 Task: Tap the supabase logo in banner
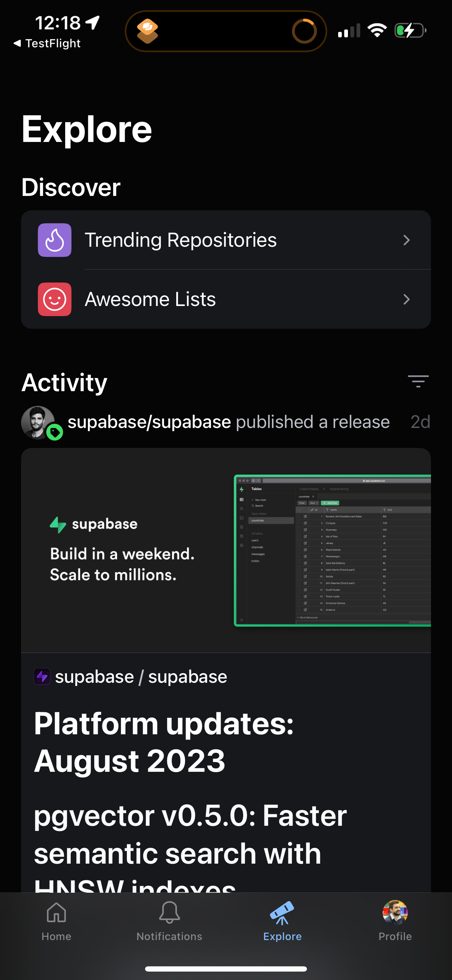tap(93, 525)
